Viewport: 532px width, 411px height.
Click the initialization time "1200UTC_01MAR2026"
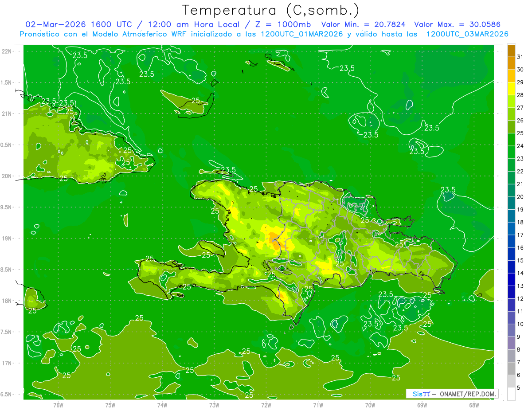pos(302,34)
